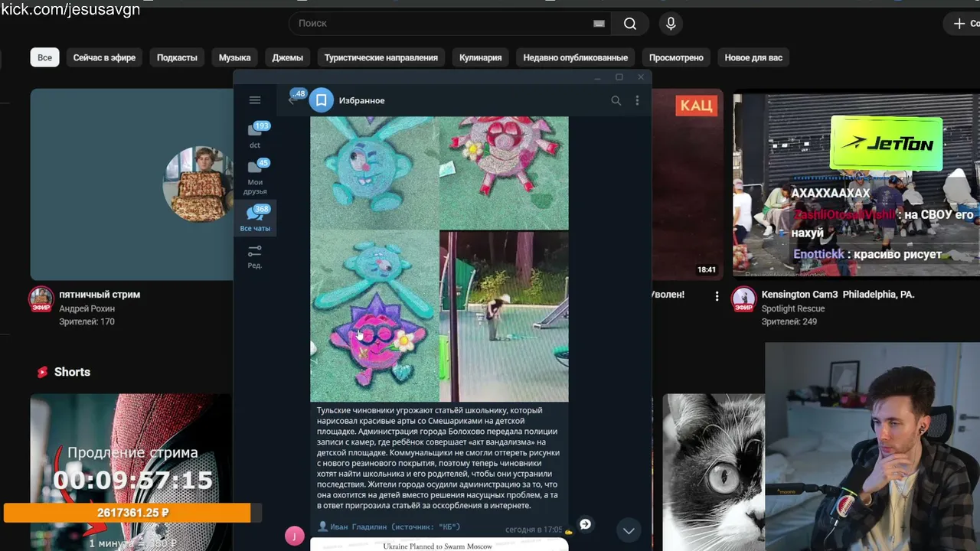Search within the Избранное chat
The width and height of the screenshot is (980, 551).
[x=616, y=100]
